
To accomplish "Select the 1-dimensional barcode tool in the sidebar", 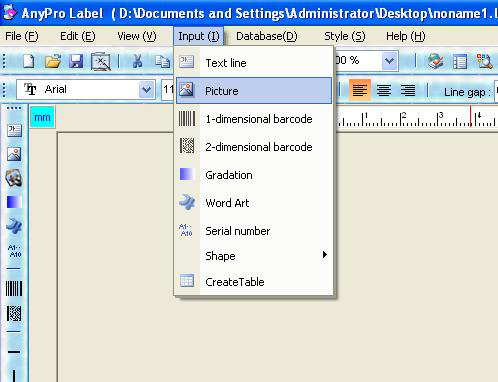I will point(14,289).
